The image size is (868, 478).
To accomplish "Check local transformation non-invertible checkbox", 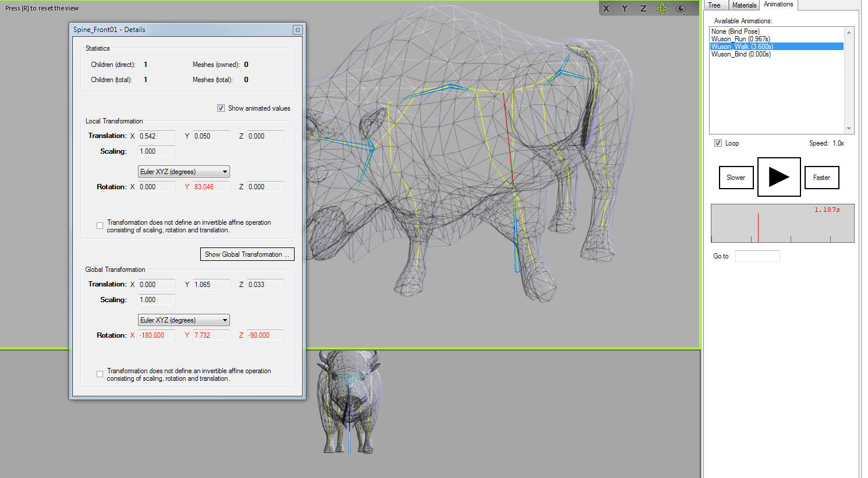I will [100, 226].
